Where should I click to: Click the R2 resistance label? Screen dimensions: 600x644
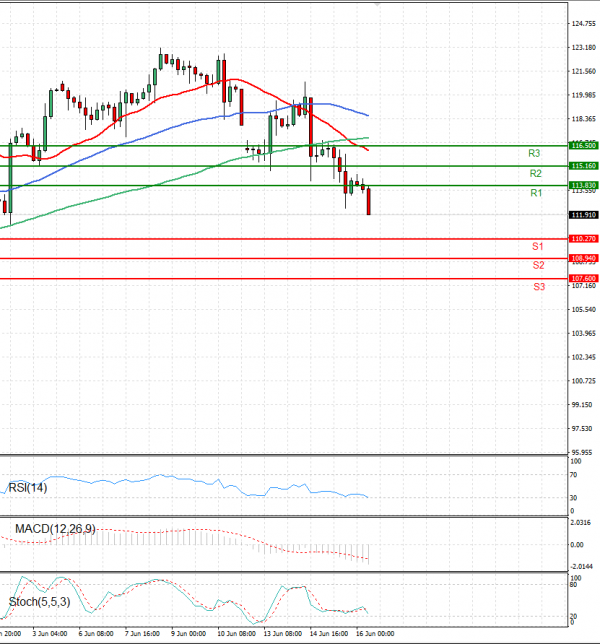pyautogui.click(x=536, y=173)
